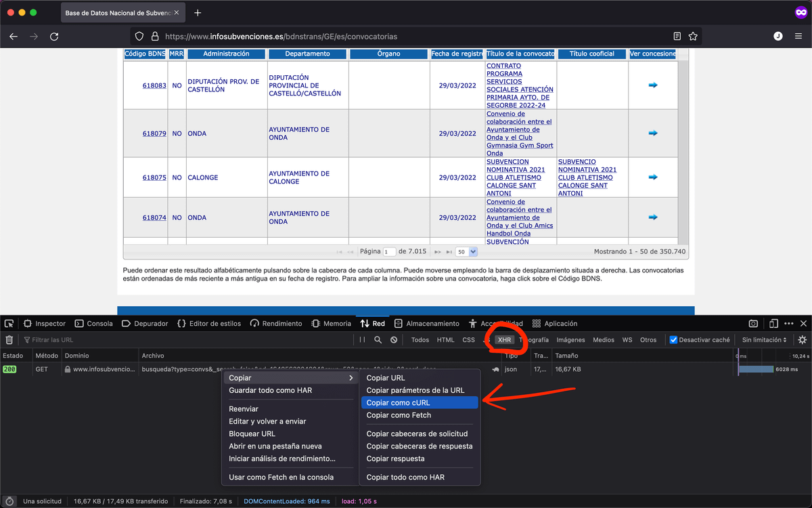This screenshot has width=812, height=508.
Task: Click the trash icon to clear network requests
Action: pos(9,340)
